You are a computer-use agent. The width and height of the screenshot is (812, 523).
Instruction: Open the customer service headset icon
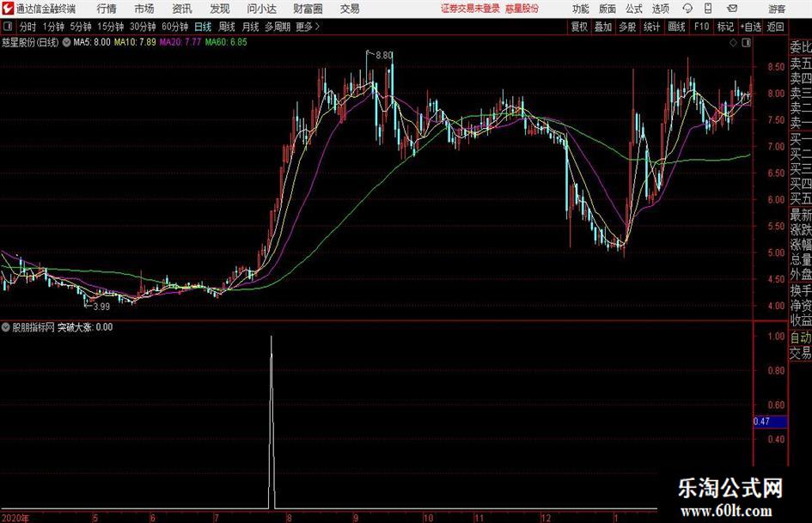point(687,9)
